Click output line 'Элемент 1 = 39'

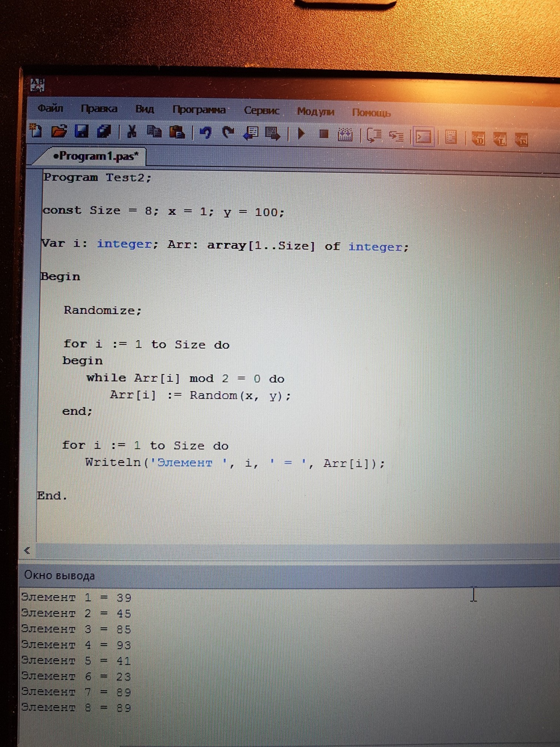tap(76, 597)
